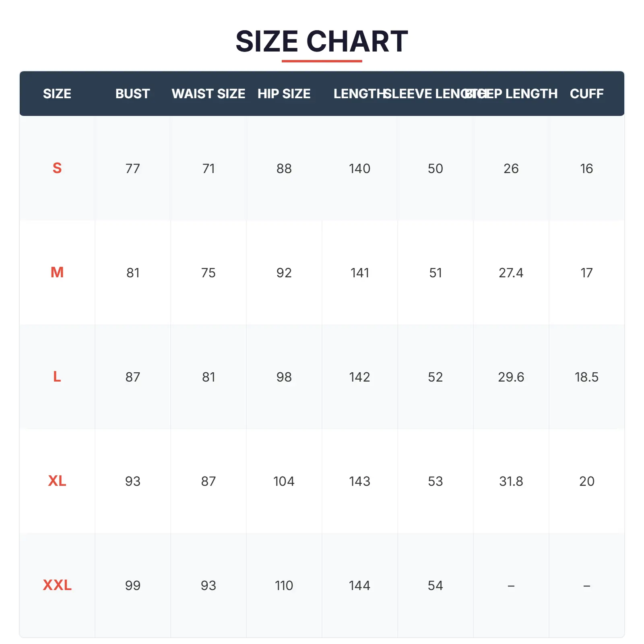Select the XXL size row label
644x644 pixels.
(57, 585)
